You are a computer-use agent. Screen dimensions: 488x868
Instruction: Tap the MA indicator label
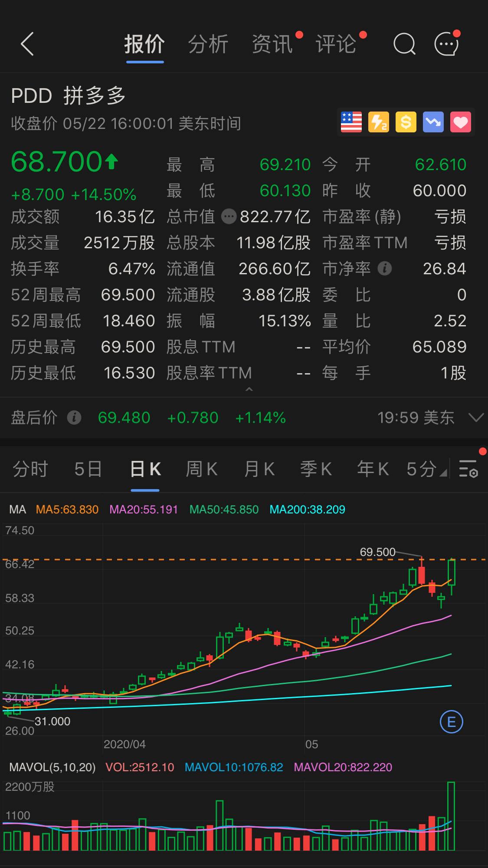17,510
